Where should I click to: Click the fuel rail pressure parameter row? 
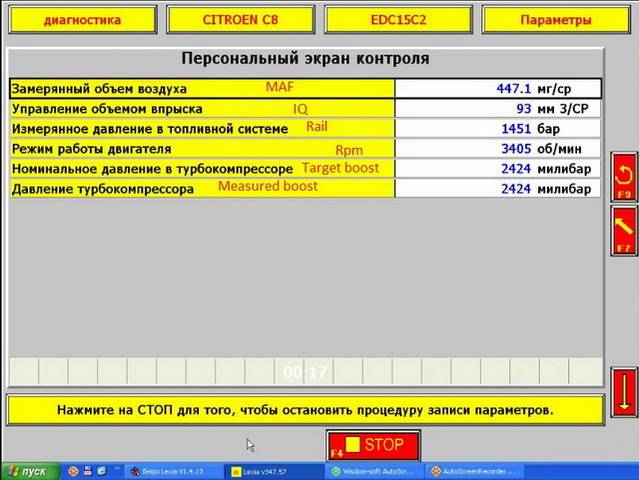(202, 129)
